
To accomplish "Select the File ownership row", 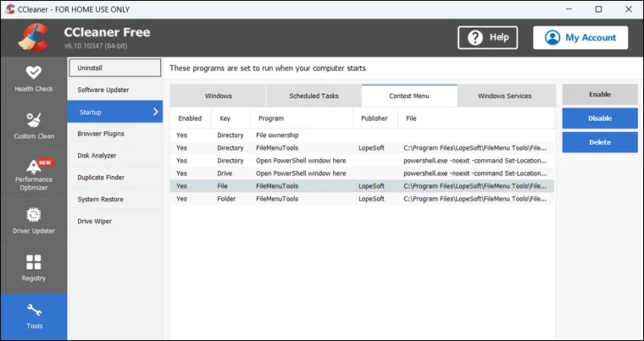I will click(x=362, y=135).
